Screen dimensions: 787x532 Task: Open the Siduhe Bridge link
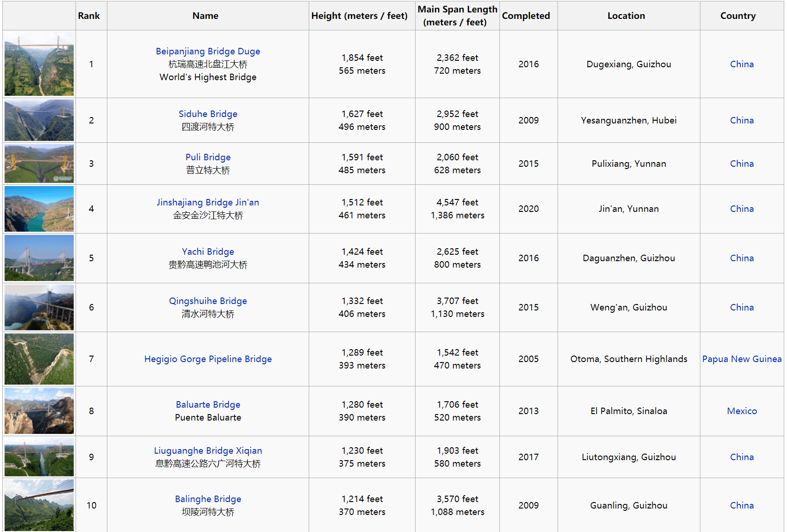point(208,114)
